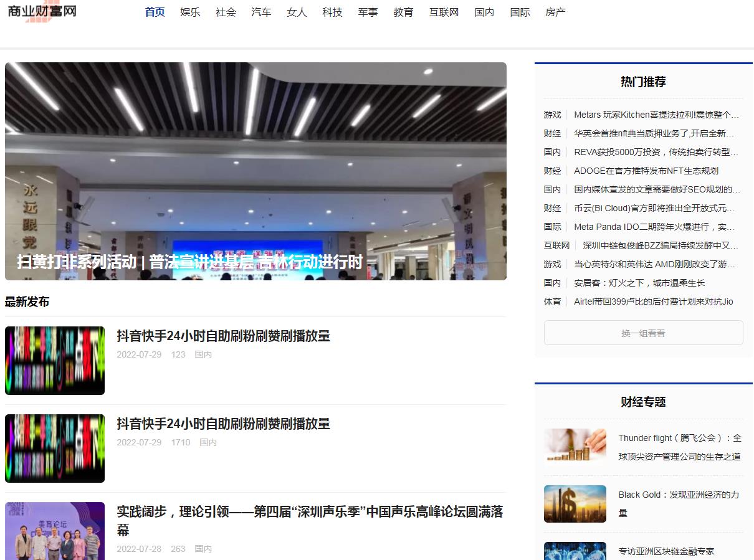This screenshot has height=560, width=754.
Task: Click 互联网 tag beside 深圳中链 article
Action: (556, 245)
